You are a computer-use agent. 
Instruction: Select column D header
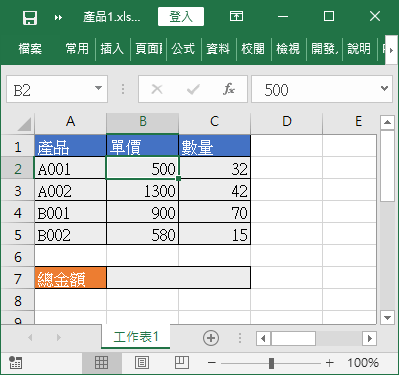(286, 122)
